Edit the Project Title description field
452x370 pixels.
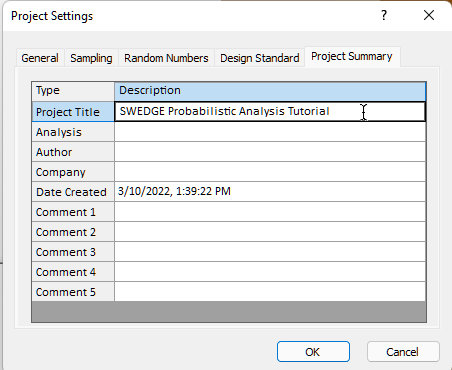click(x=270, y=112)
